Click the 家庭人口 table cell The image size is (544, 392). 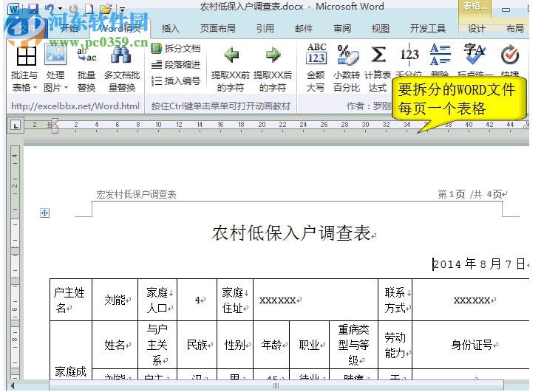(x=157, y=300)
